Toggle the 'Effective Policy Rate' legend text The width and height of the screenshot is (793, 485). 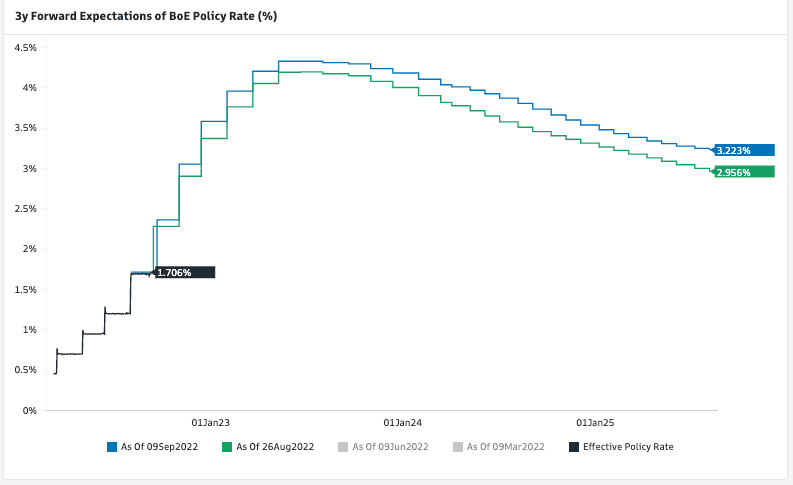pyautogui.click(x=628, y=446)
